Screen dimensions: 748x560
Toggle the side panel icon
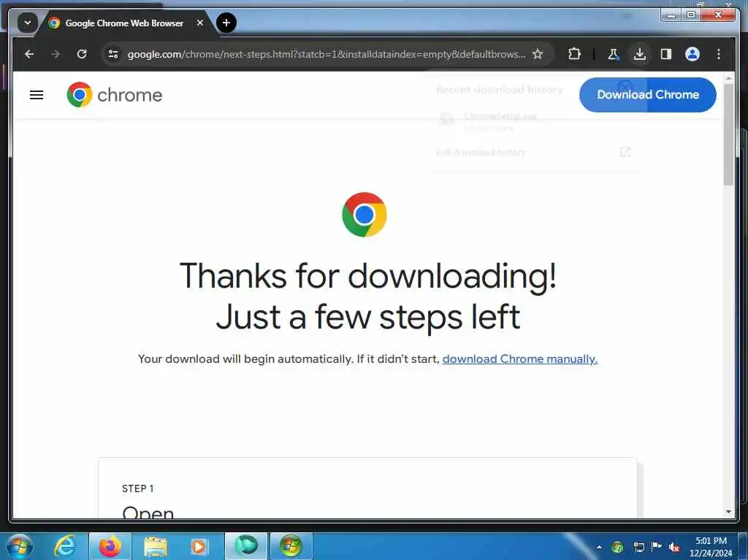[666, 54]
